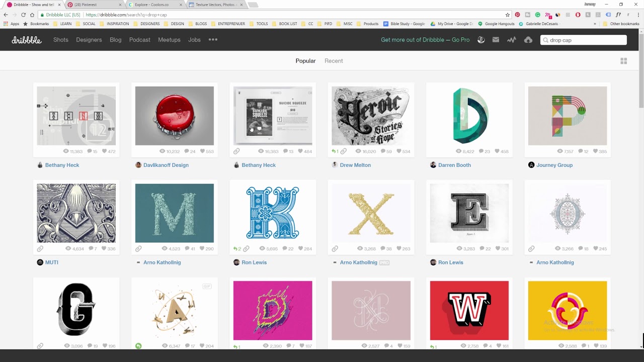Image resolution: width=644 pixels, height=362 pixels.
Task: Open the INSPIRATION bookmarks folder
Action: click(x=114, y=24)
